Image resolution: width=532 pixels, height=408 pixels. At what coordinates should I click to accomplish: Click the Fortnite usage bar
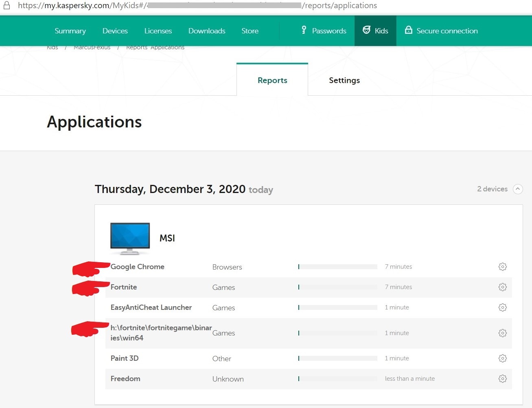(x=337, y=287)
